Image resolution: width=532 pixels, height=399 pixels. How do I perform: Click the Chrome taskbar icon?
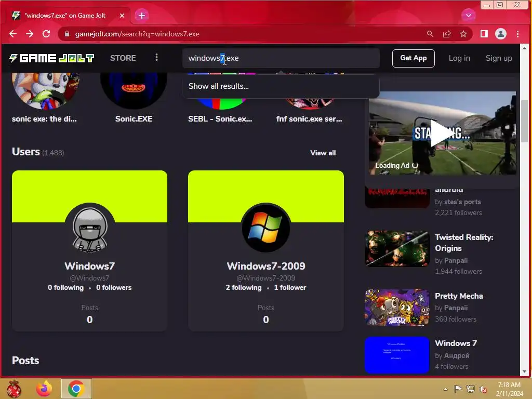coord(76,389)
